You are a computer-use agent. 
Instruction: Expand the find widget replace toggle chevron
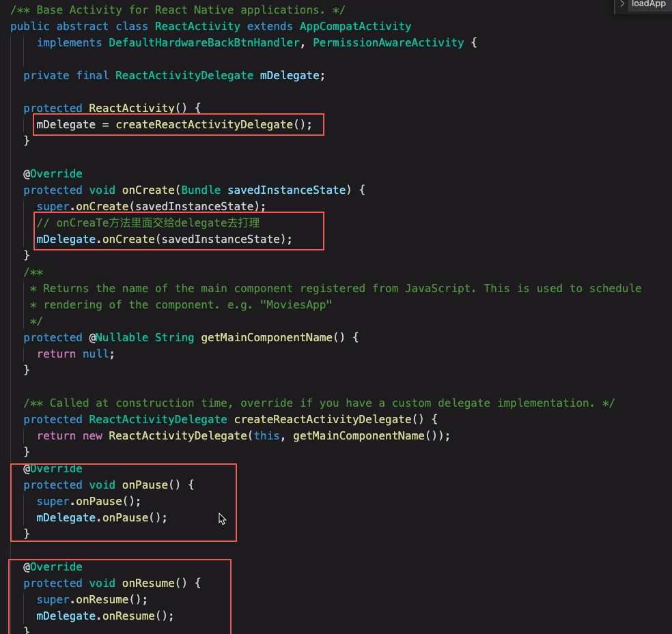tap(621, 4)
